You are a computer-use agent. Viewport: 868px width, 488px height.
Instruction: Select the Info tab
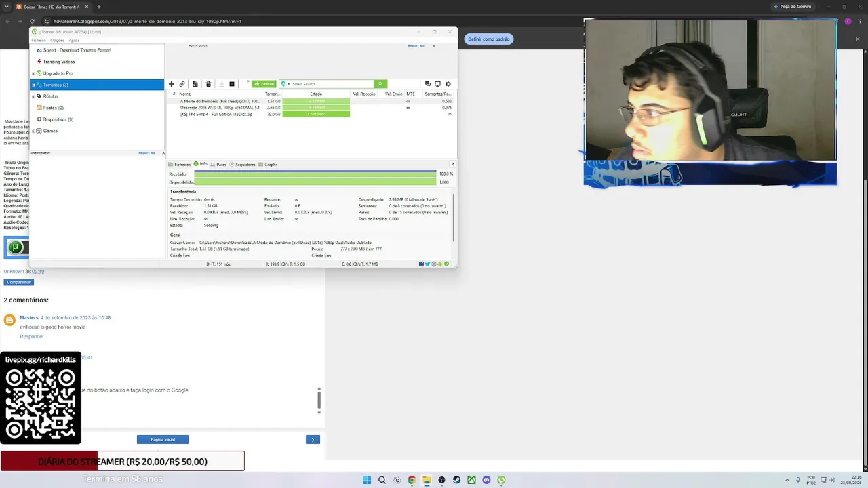201,164
